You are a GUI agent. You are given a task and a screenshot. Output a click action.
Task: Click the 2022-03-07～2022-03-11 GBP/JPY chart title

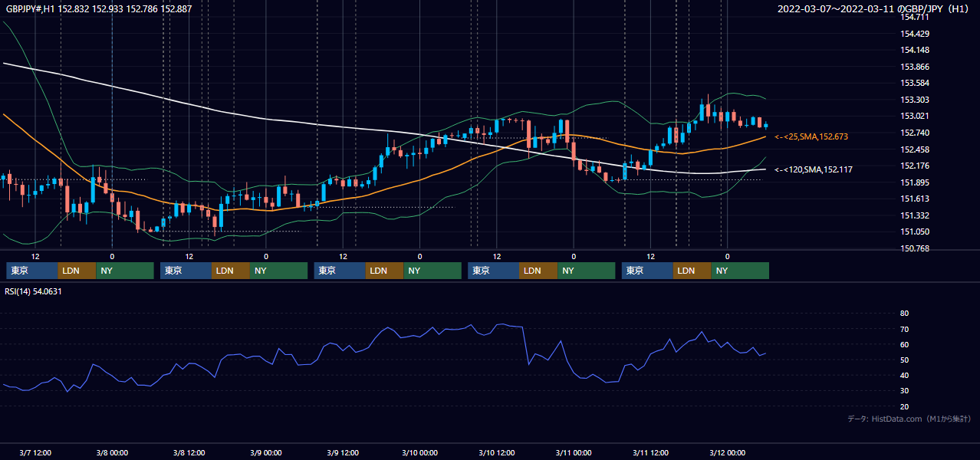click(x=873, y=9)
